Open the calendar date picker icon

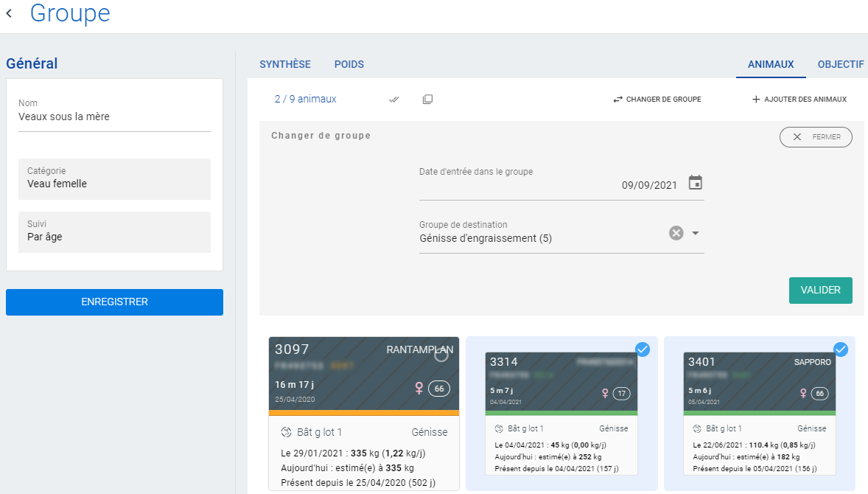pyautogui.click(x=696, y=182)
